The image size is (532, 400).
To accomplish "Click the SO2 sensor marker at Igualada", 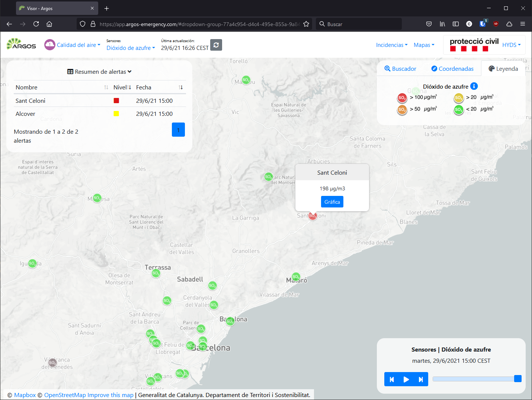I will point(32,263).
